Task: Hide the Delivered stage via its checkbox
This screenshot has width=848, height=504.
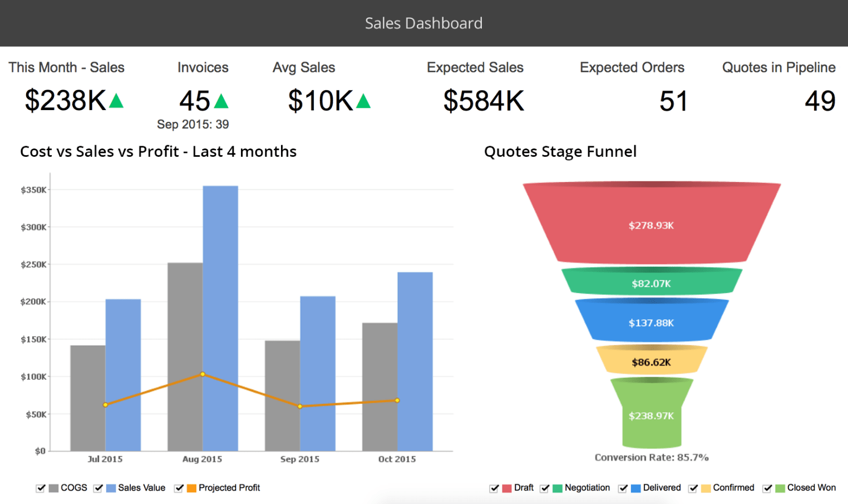Action: point(623,488)
